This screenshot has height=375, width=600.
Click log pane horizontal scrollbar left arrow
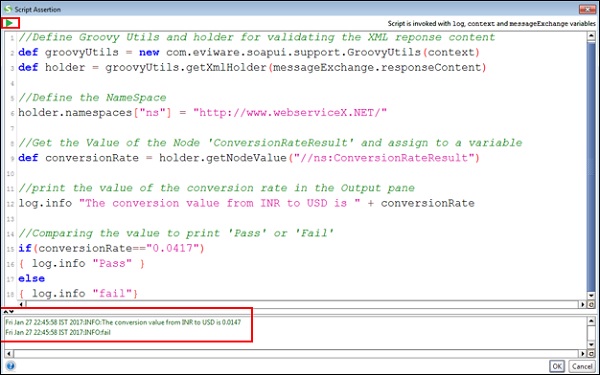(x=9, y=354)
